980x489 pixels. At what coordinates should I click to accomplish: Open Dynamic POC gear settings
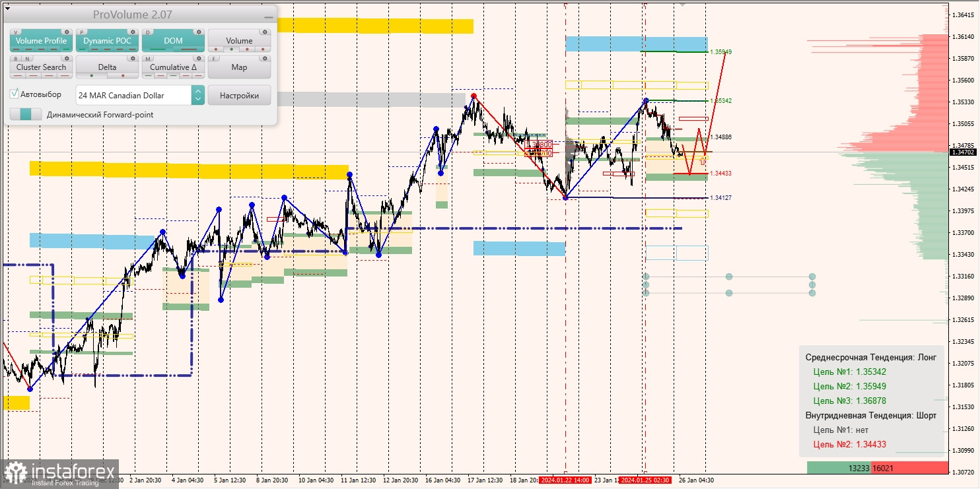(133, 32)
